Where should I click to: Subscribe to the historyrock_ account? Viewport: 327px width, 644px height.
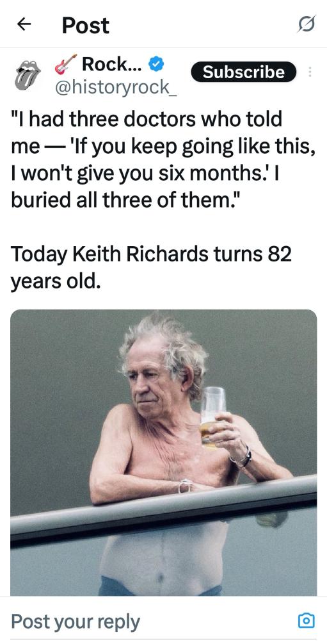(x=243, y=72)
